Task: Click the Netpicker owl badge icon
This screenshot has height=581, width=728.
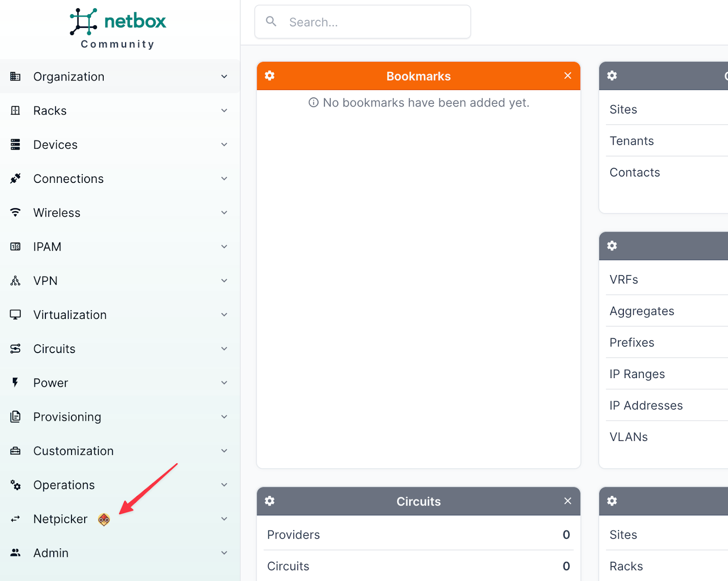Action: [104, 519]
